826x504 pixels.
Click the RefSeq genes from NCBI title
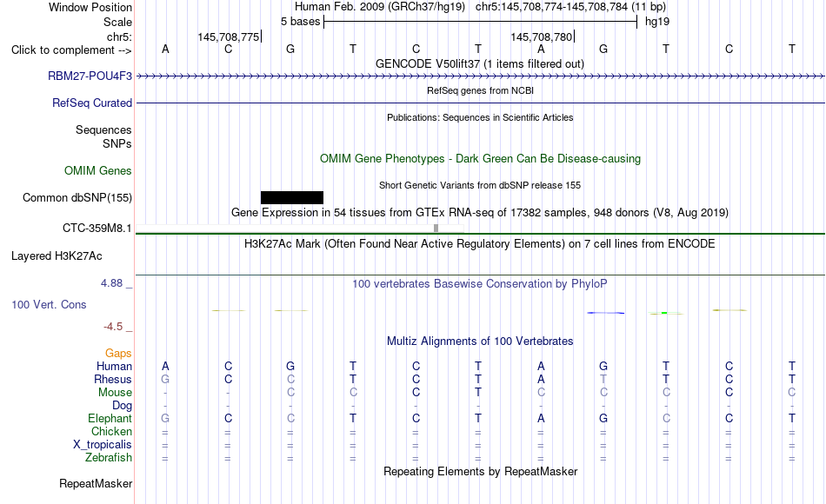(480, 90)
